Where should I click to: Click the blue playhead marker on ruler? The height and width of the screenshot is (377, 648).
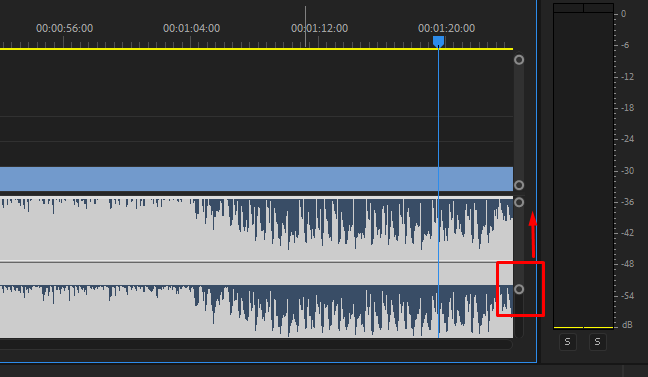[x=438, y=41]
